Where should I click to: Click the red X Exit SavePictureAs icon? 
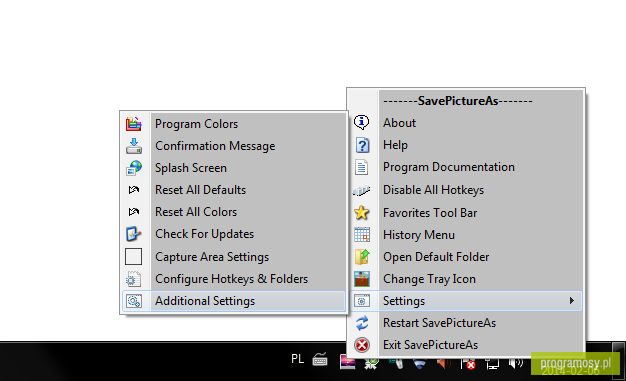[x=362, y=345]
